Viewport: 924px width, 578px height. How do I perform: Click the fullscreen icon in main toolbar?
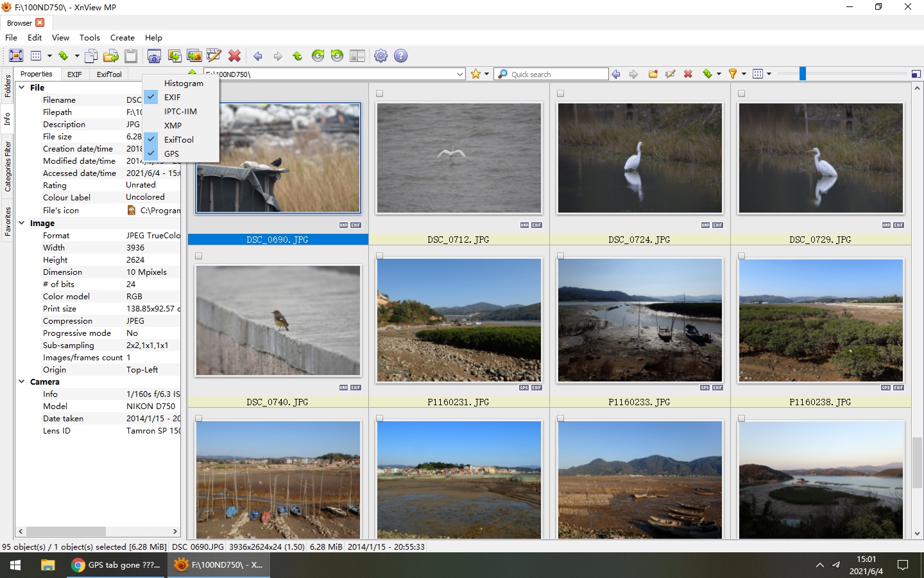coord(17,56)
